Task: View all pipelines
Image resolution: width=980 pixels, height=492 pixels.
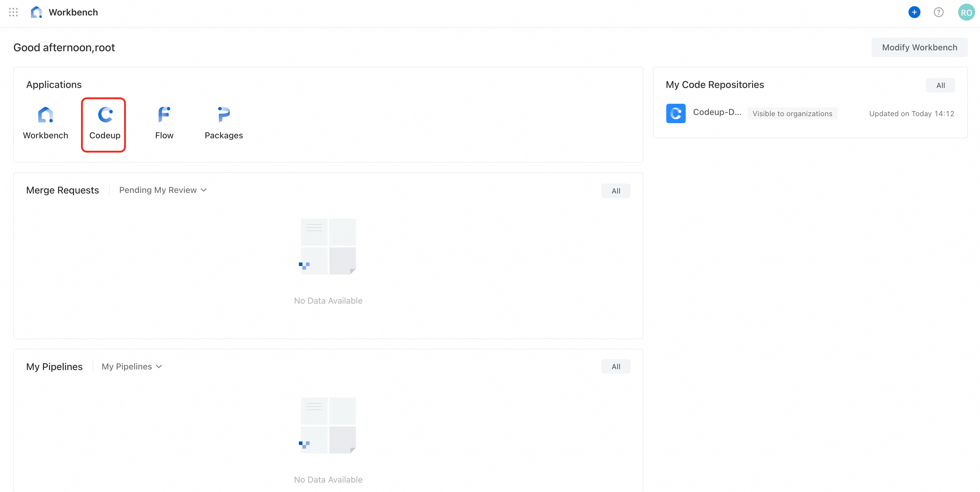Action: tap(616, 366)
